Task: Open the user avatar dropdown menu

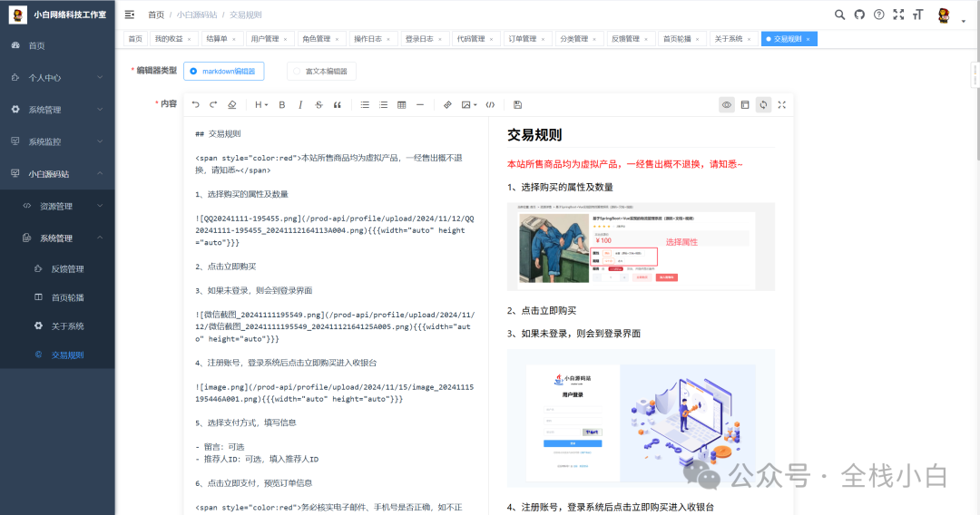Action: click(x=951, y=15)
